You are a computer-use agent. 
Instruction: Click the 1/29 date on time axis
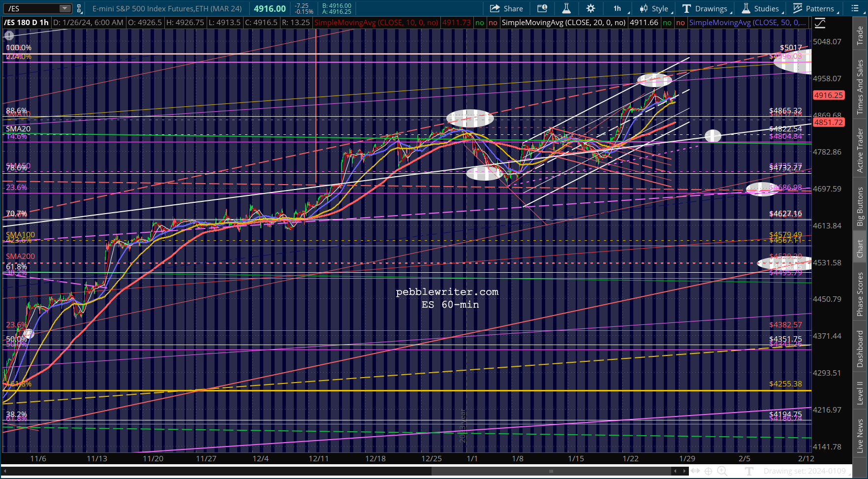[687, 459]
